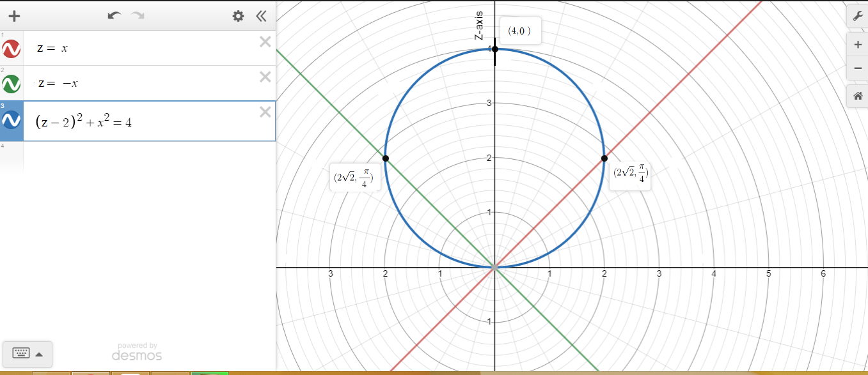Viewport: 868px width, 375px height.
Task: Undo the last expression edit
Action: click(x=114, y=16)
